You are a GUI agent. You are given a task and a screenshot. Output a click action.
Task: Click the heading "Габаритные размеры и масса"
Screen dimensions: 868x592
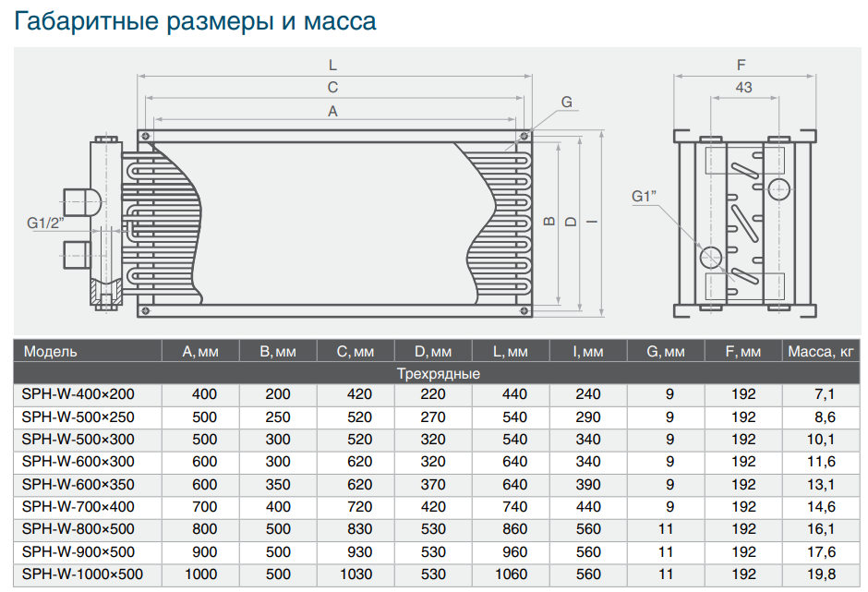pos(195,21)
